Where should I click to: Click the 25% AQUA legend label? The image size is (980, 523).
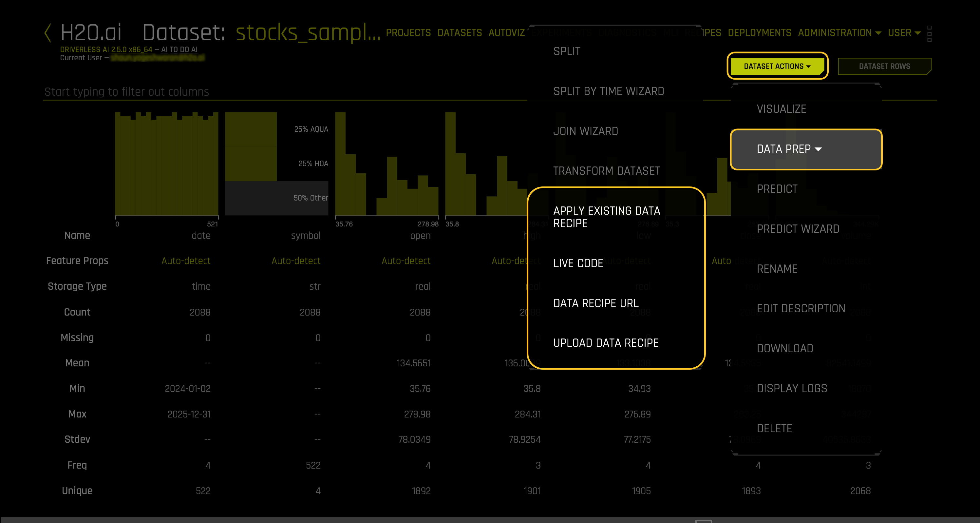(311, 129)
